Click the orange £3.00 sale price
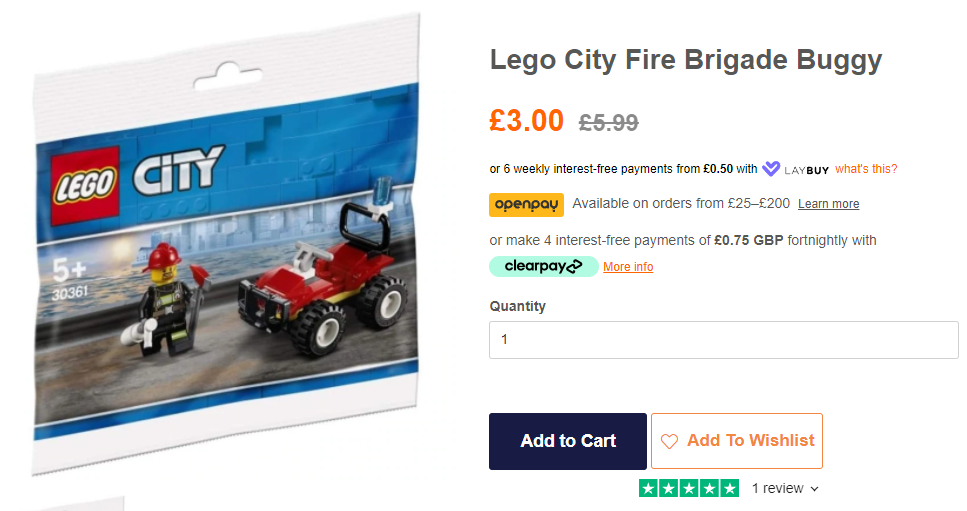Screen dimensions: 967x511 click(526, 121)
